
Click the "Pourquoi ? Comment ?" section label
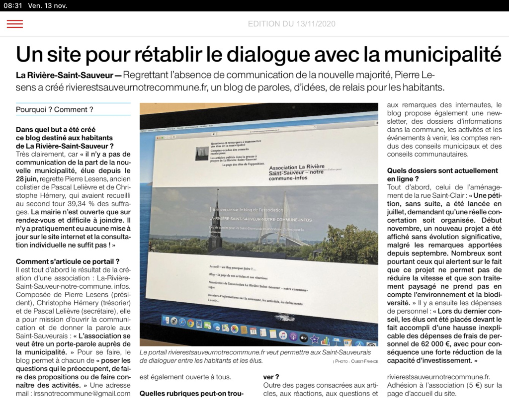55,109
